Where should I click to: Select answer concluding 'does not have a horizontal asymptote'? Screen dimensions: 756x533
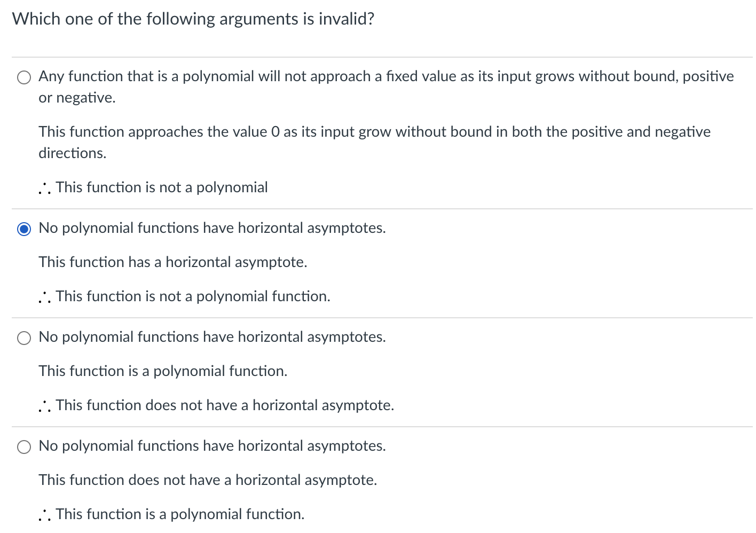coord(224,405)
